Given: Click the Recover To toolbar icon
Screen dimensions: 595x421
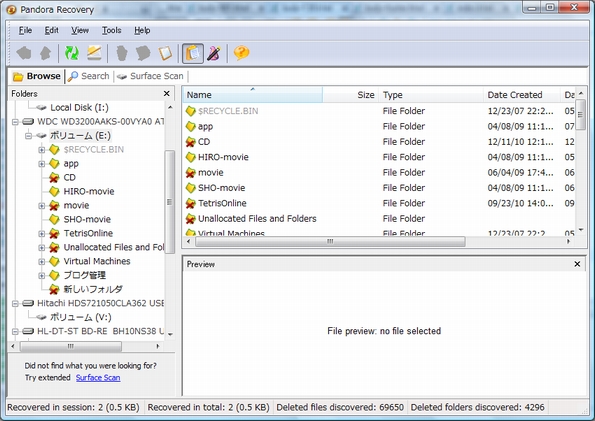Looking at the screenshot, I should [x=143, y=53].
